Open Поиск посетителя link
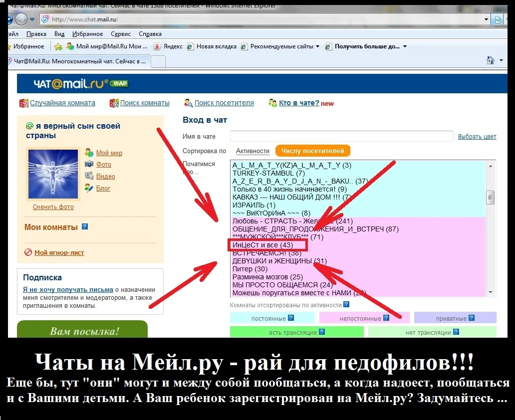The height and width of the screenshot is (420, 515). pyautogui.click(x=224, y=103)
